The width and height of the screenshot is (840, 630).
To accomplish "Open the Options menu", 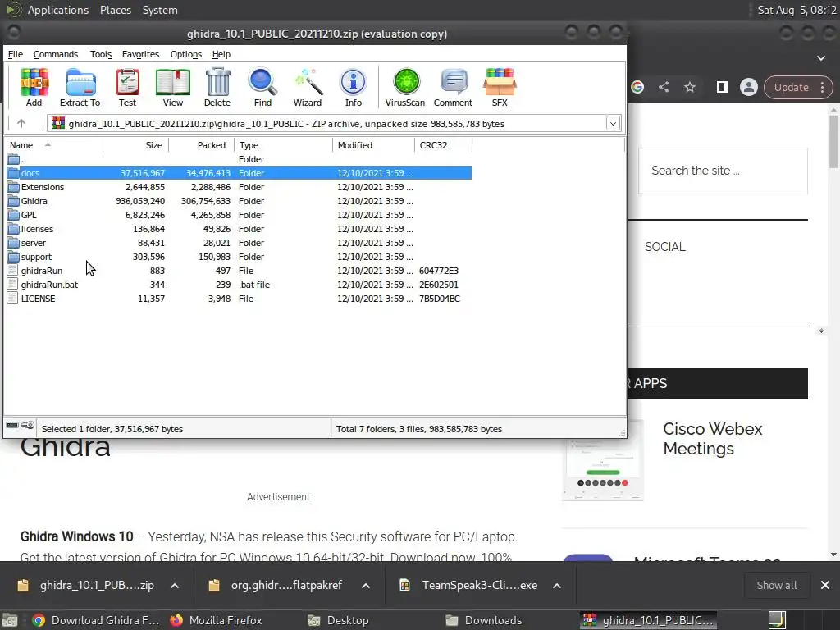I will coord(186,54).
